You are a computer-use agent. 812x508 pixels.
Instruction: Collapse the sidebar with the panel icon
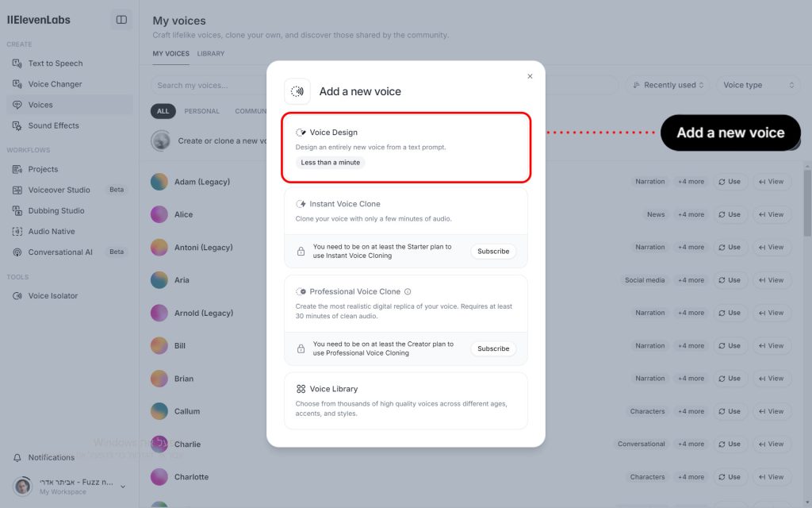point(121,20)
